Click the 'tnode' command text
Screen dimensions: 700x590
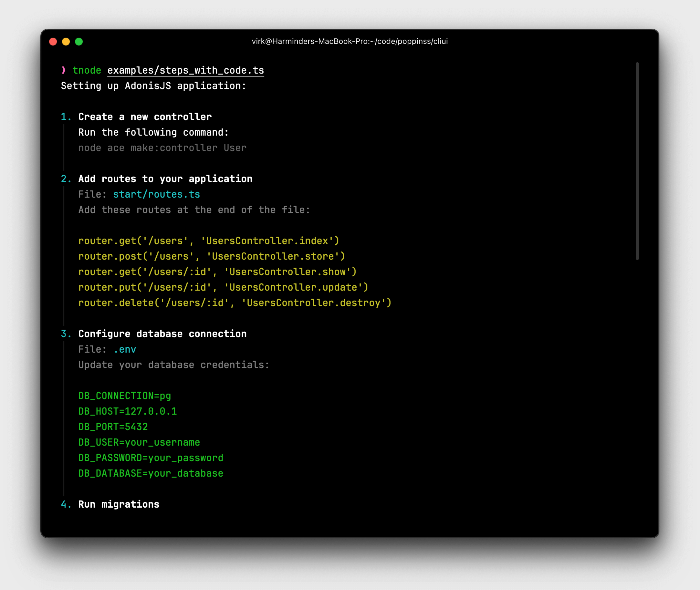pos(87,70)
